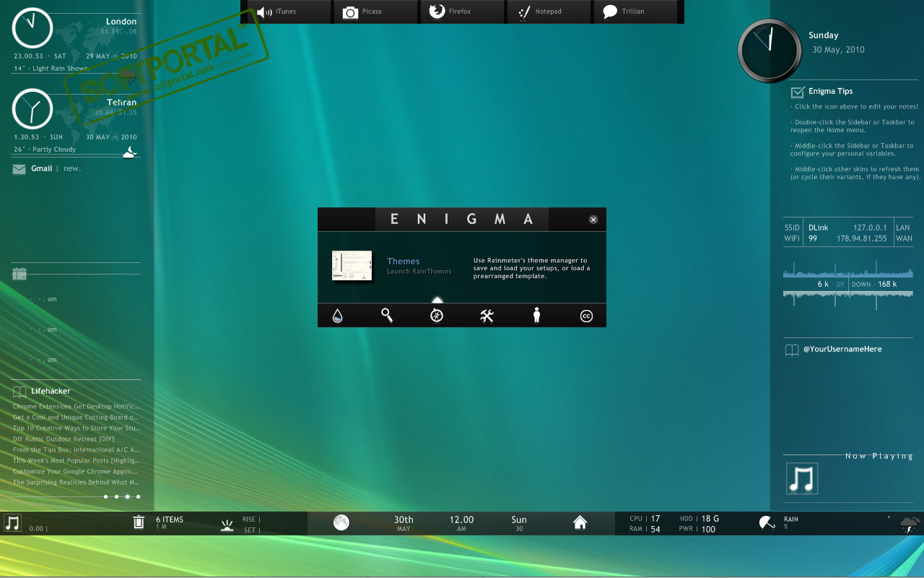Open 'Customize Your Google Chrome Applic...' headline
This screenshot has width=924, height=578.
(x=76, y=472)
